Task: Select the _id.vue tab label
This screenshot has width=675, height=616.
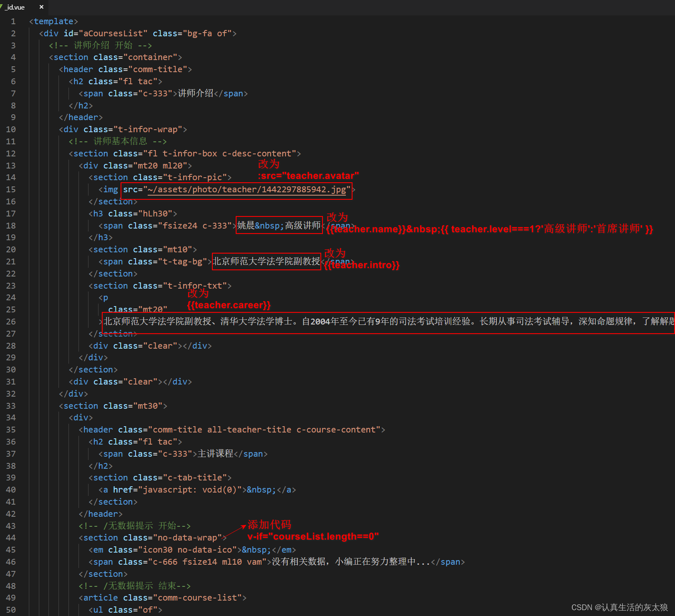Action: [15, 7]
